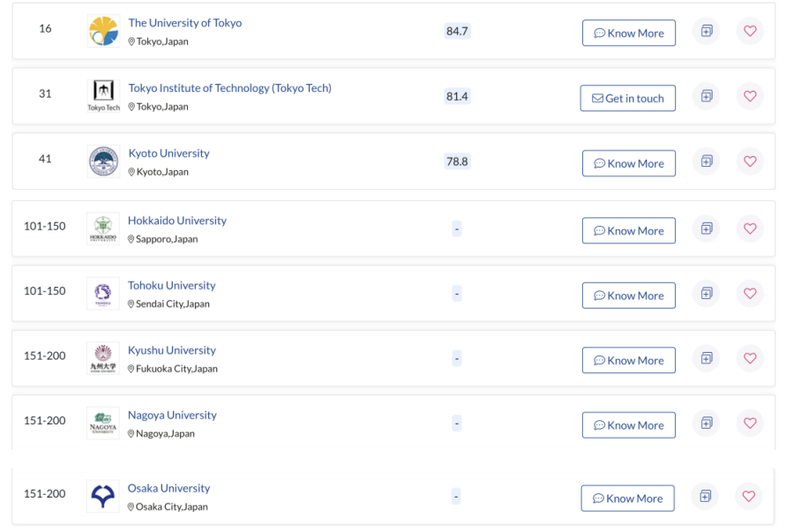Favorite Tohoku University with heart icon
This screenshot has width=786, height=532.
coord(750,293)
